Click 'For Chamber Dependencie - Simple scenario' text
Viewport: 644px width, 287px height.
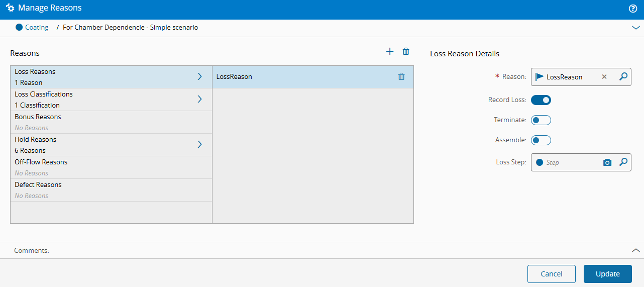(x=130, y=28)
